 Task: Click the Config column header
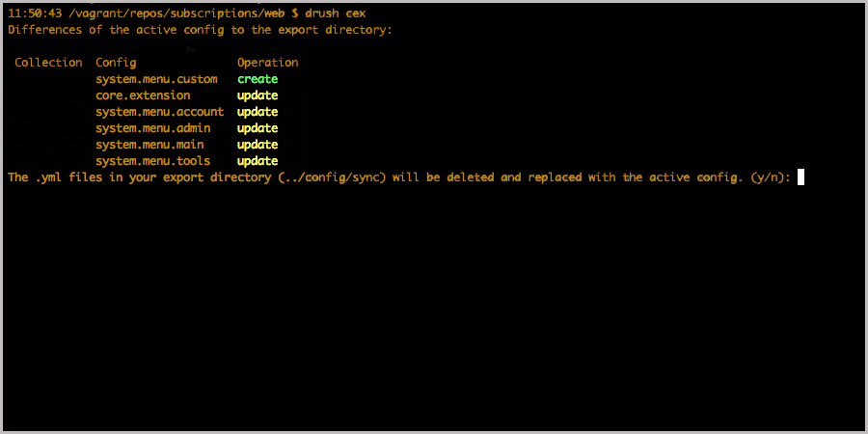point(116,63)
